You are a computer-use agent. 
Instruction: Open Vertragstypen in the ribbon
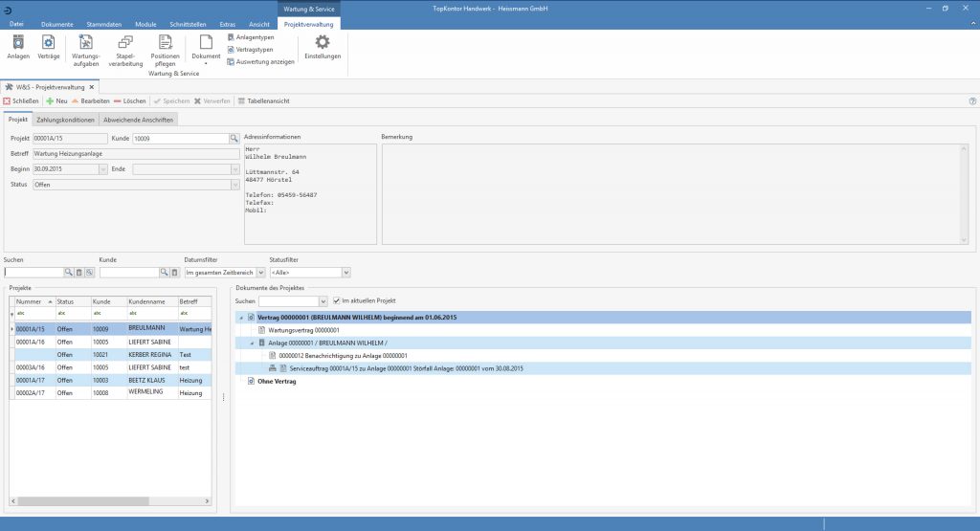tap(250, 50)
